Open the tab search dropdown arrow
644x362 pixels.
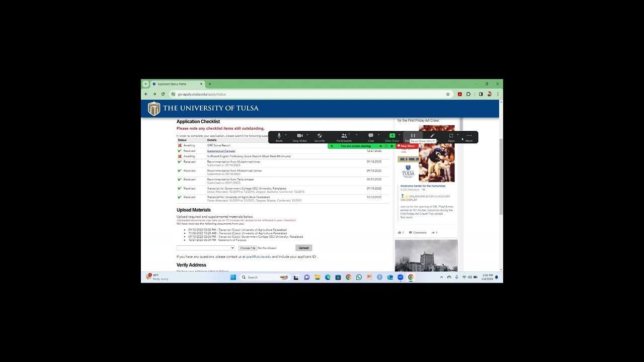(x=145, y=84)
